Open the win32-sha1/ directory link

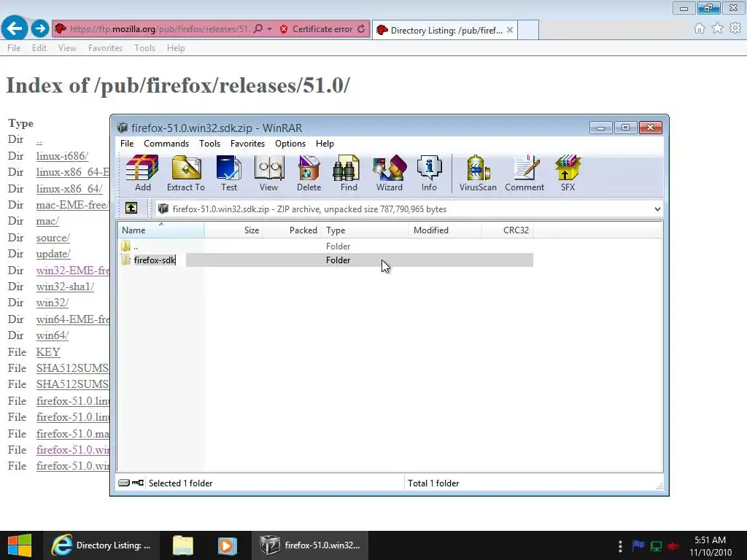65,287
